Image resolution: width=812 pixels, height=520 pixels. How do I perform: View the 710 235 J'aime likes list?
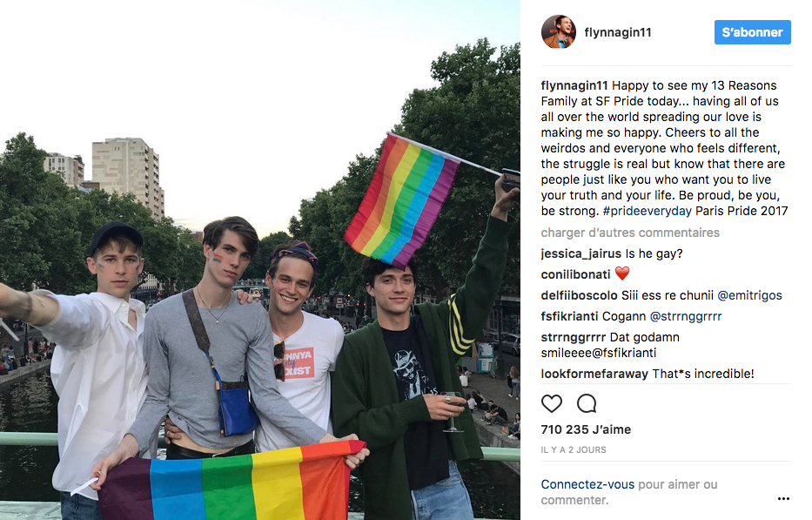click(586, 429)
